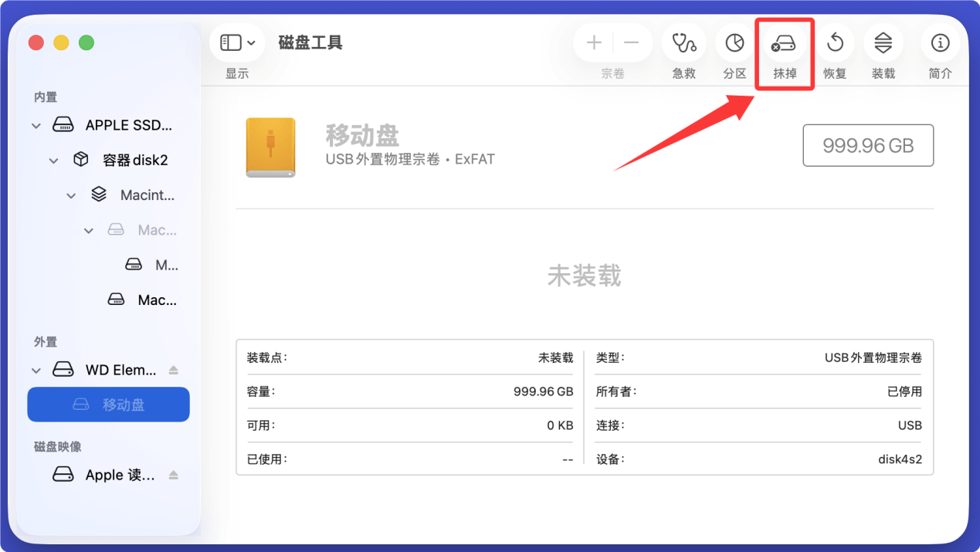Click the 恢复 (Restore) icon
This screenshot has height=552, width=980.
(834, 42)
